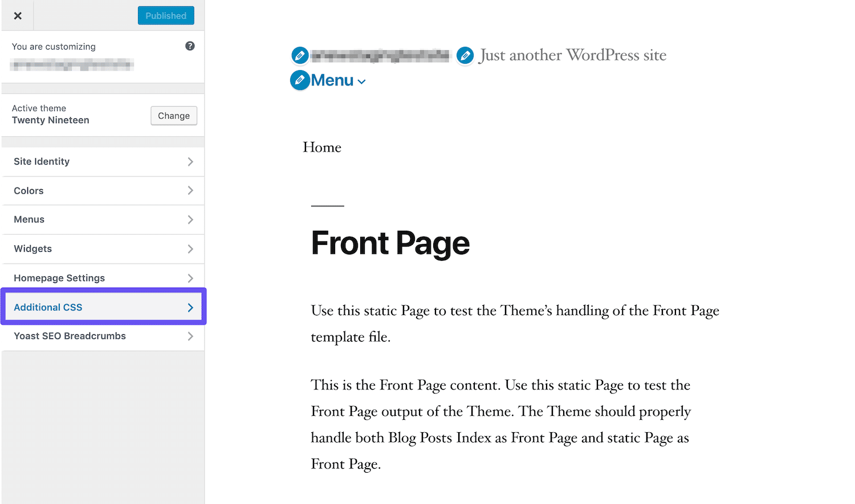The width and height of the screenshot is (855, 504).
Task: Close the Customizer with the X button
Action: pos(17,15)
